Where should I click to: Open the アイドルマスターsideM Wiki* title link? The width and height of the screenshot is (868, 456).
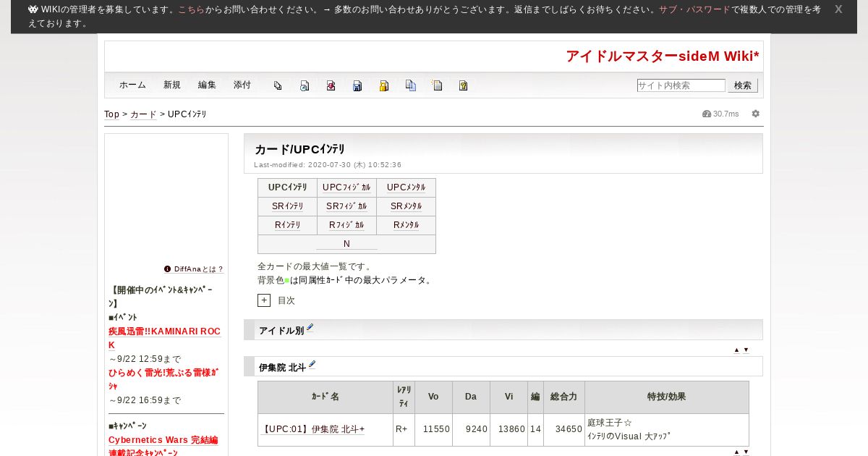point(663,56)
